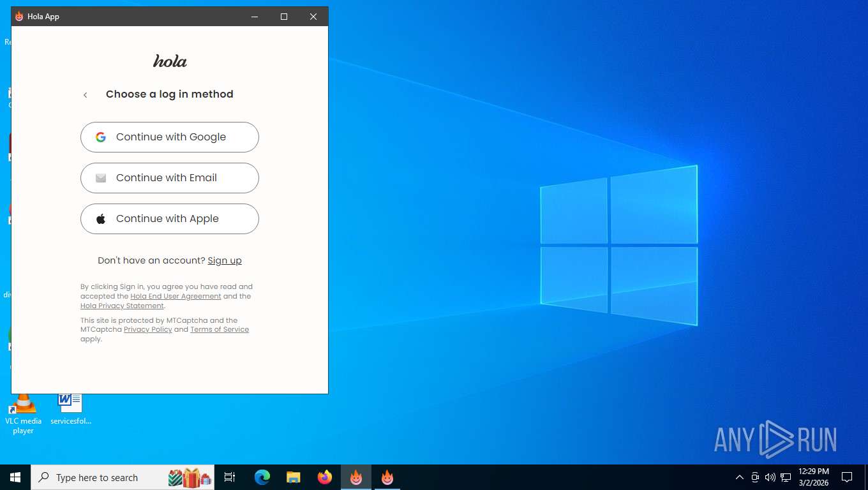The height and width of the screenshot is (490, 868).
Task: Choose Continue with Email
Action: [x=170, y=178]
